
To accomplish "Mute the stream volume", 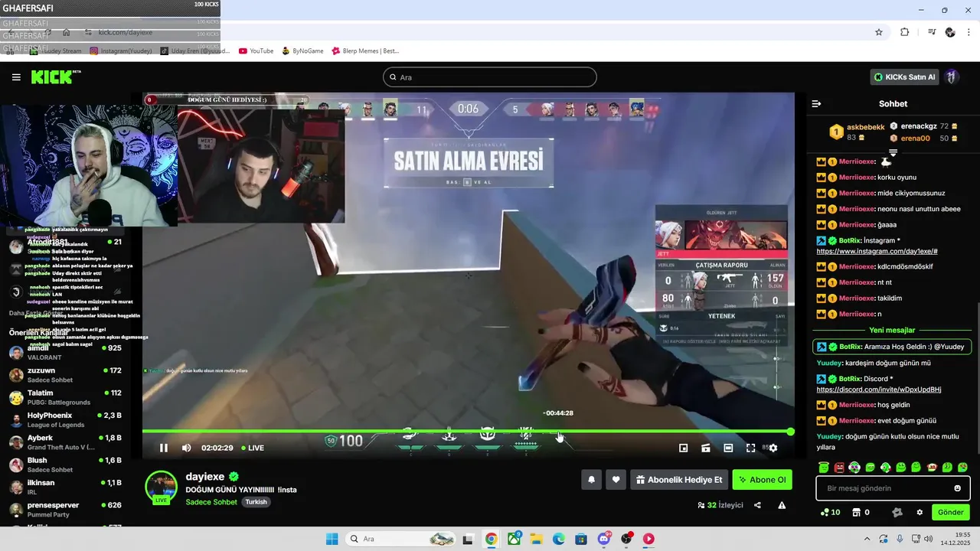I will (x=186, y=448).
